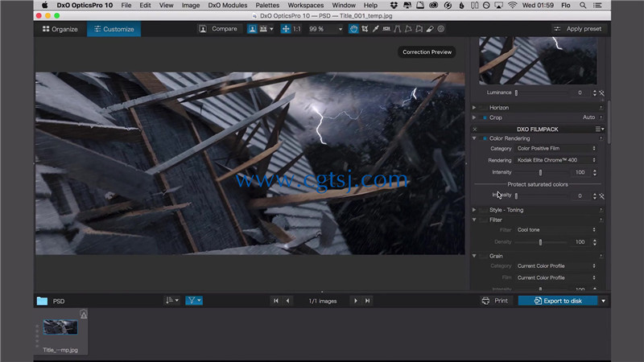The width and height of the screenshot is (644, 362).
Task: Open the DxO Modules menu
Action: (228, 6)
